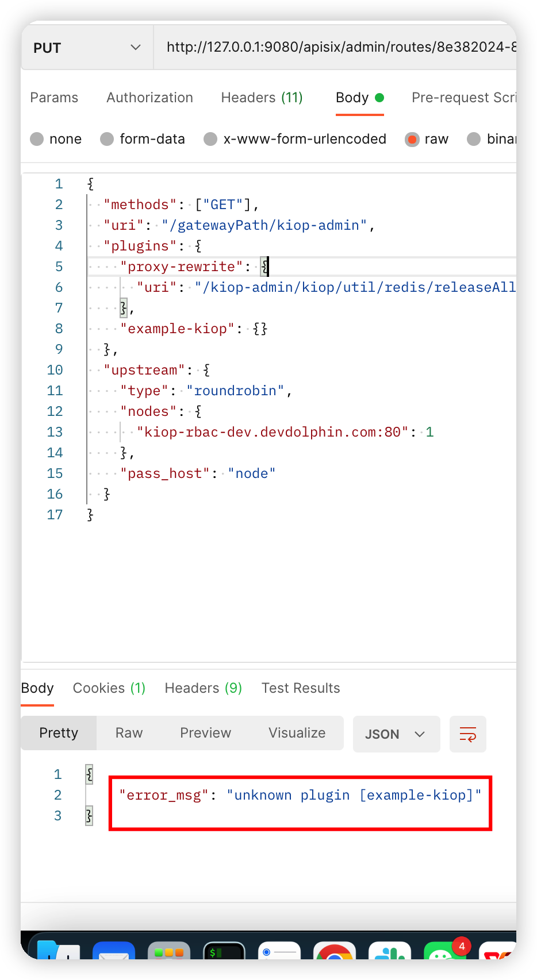Open the Pre-request Script tab
This screenshot has height=980, width=537.
(464, 98)
